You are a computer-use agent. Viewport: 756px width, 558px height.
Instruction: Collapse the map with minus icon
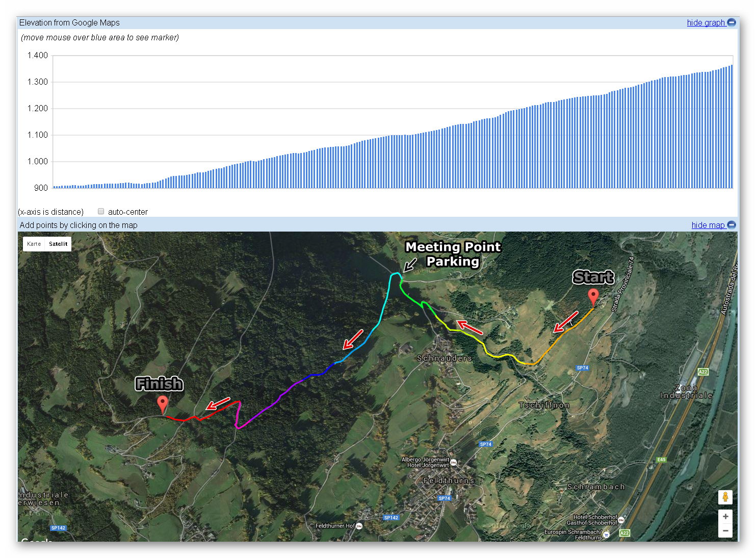click(732, 225)
